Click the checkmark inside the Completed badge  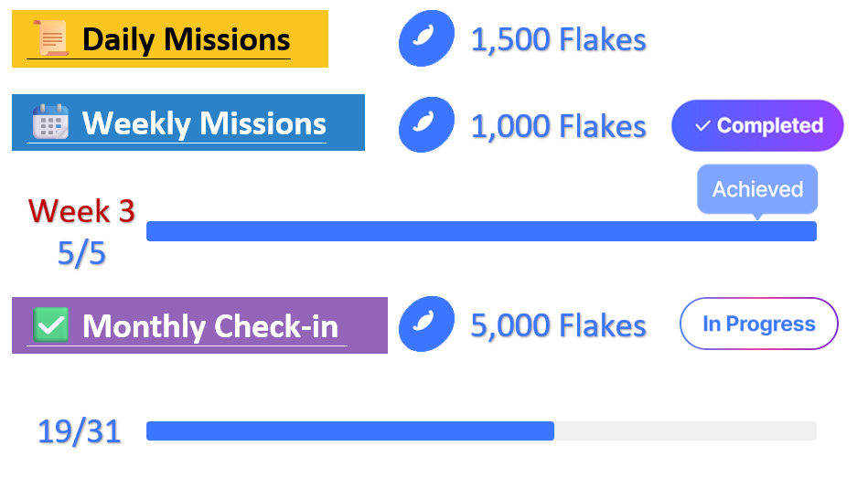pyautogui.click(x=702, y=126)
